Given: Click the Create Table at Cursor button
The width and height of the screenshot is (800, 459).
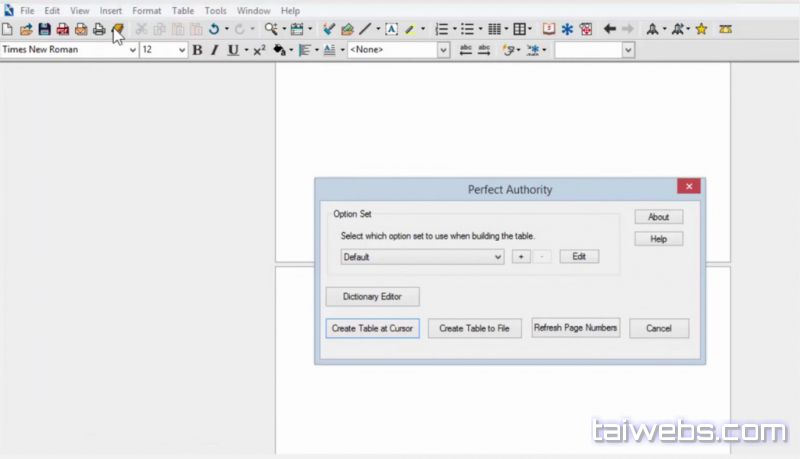Looking at the screenshot, I should coord(372,328).
